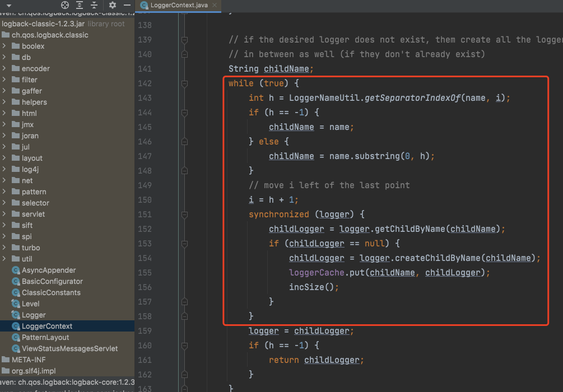Open the ClassicConstants class

pos(51,292)
